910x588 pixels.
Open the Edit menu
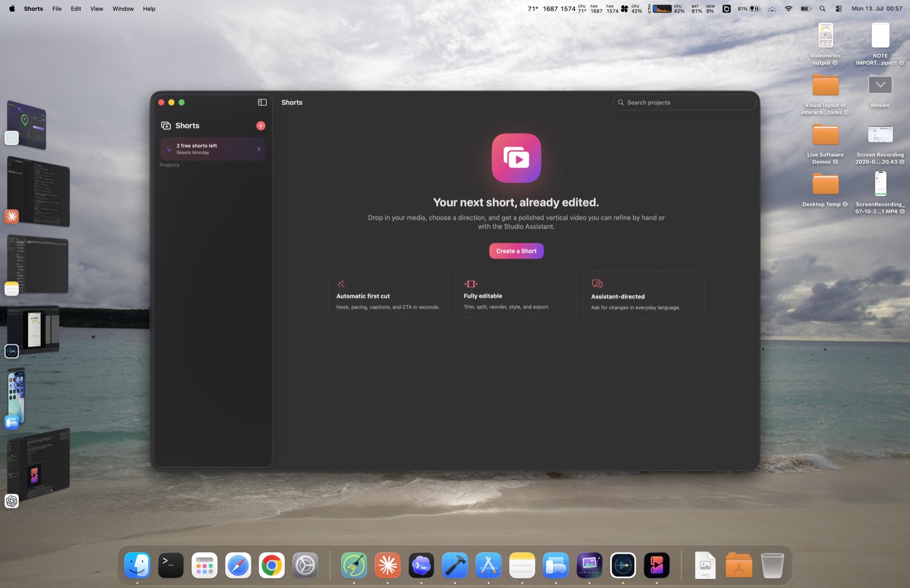click(76, 9)
